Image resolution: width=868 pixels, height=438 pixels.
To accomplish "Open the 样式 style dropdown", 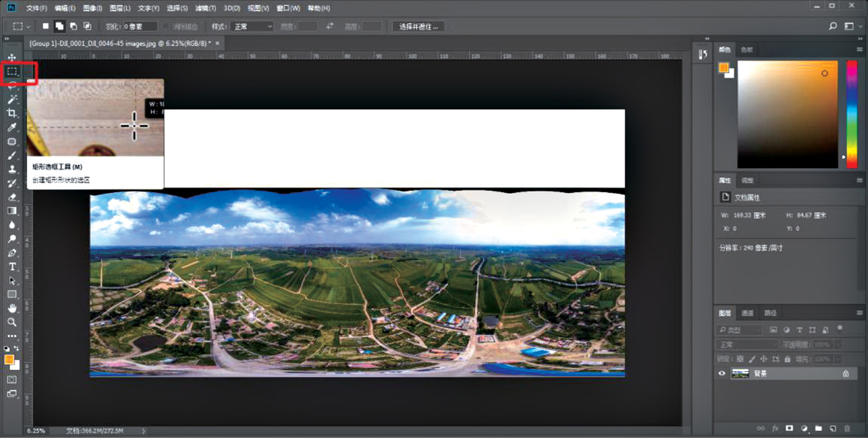I will tap(252, 26).
